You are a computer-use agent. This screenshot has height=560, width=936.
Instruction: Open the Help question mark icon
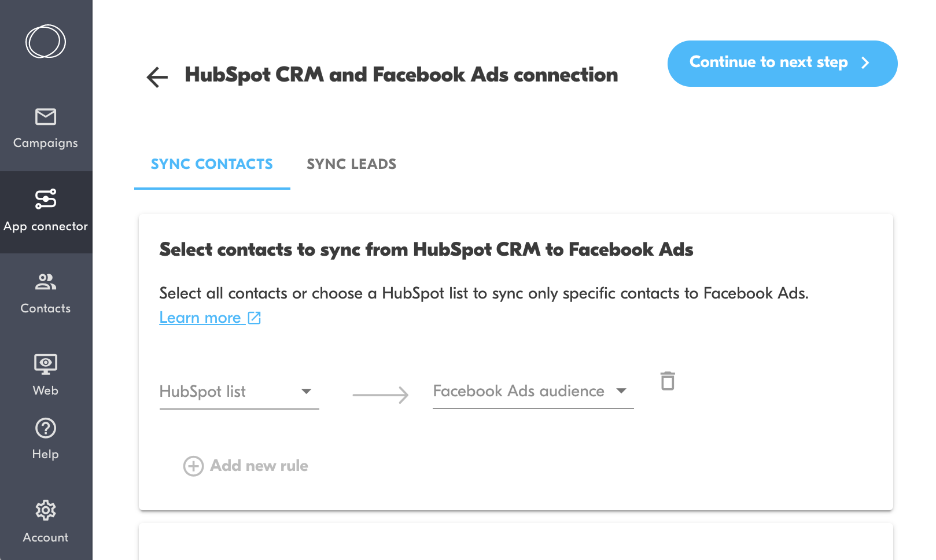pos(46,429)
